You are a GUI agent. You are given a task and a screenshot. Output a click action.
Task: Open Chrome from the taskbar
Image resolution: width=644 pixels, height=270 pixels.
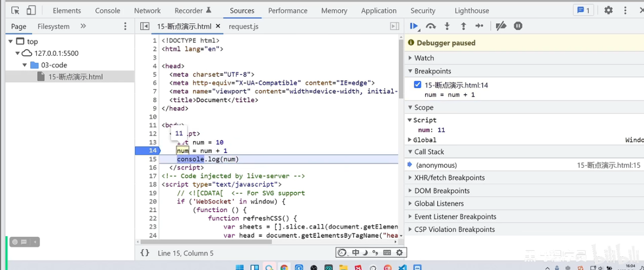pos(284,267)
